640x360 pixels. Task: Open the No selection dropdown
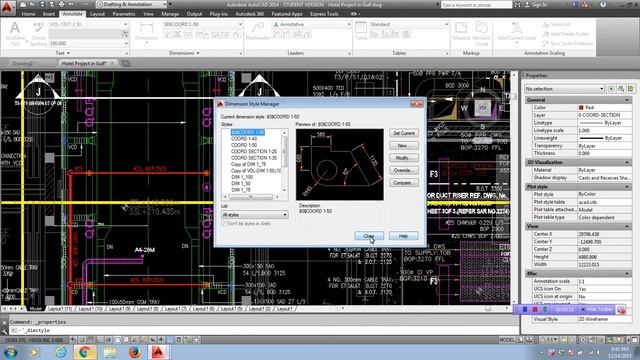click(x=564, y=89)
